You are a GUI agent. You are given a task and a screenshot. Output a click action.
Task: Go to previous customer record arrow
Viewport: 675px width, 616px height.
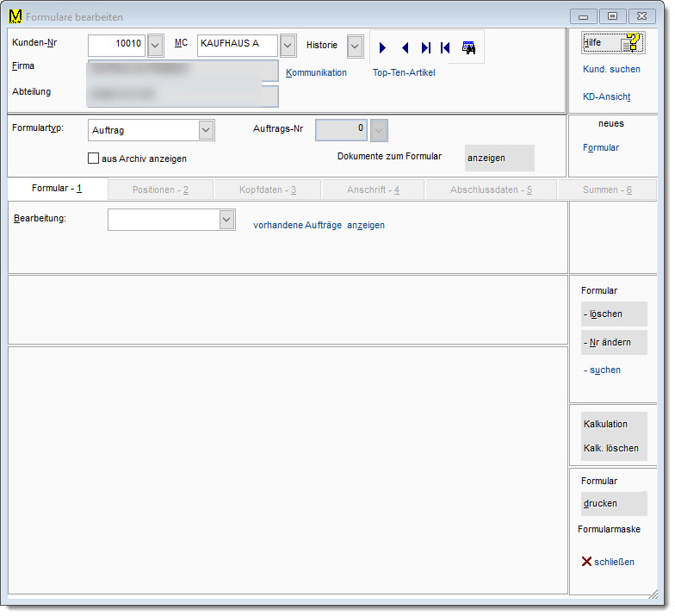(405, 48)
